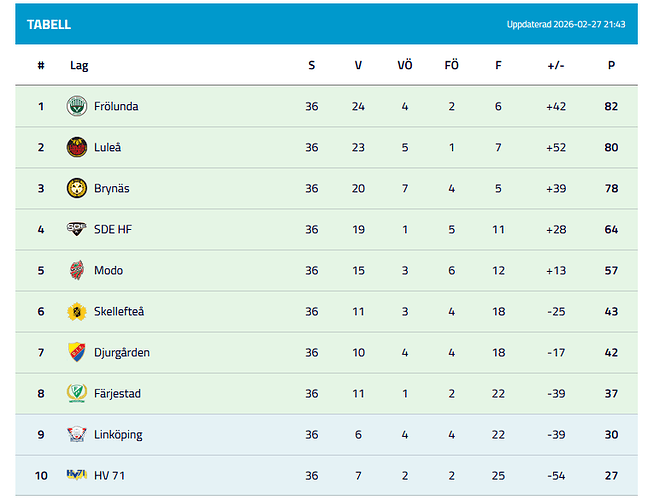Screen dimensions: 647x500
Task: Click the Brynäs team logo
Action: tap(77, 188)
